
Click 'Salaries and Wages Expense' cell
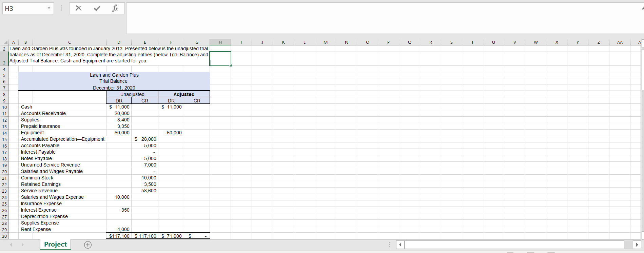coord(52,197)
